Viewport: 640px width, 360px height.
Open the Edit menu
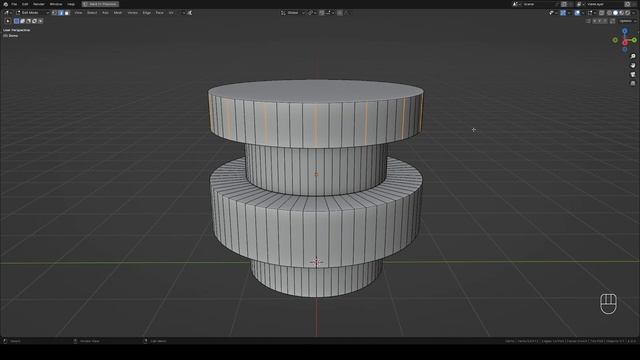(25, 4)
